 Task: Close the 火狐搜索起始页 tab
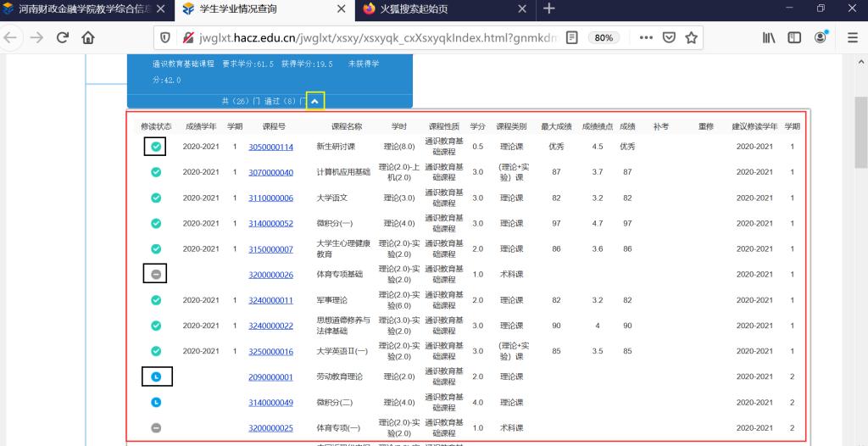pyautogui.click(x=521, y=8)
